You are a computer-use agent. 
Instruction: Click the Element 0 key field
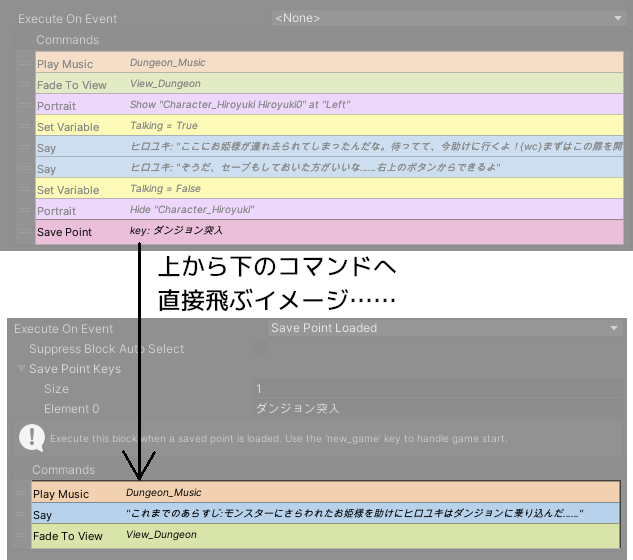point(438,409)
